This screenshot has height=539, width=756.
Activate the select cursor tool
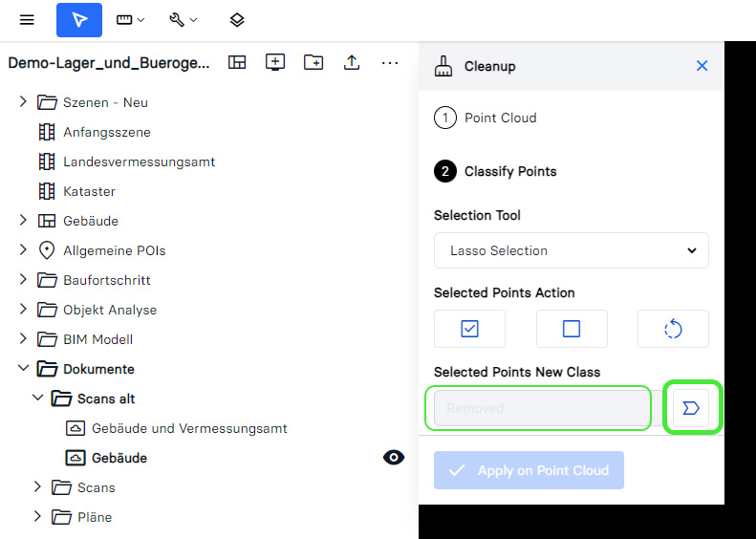pos(79,20)
